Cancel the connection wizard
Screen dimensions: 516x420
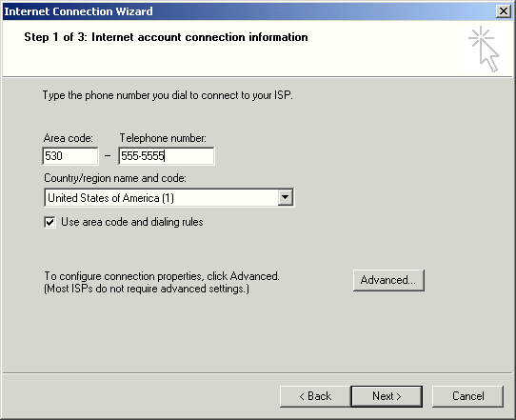click(x=467, y=396)
